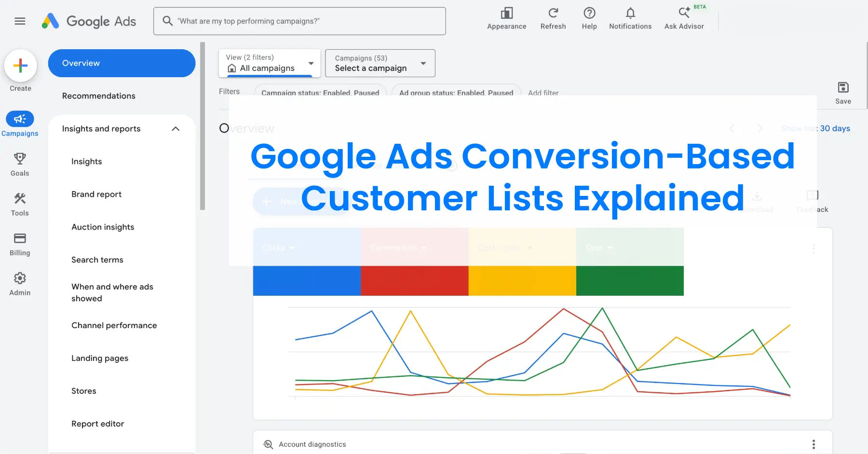Click Add filter

click(x=543, y=93)
